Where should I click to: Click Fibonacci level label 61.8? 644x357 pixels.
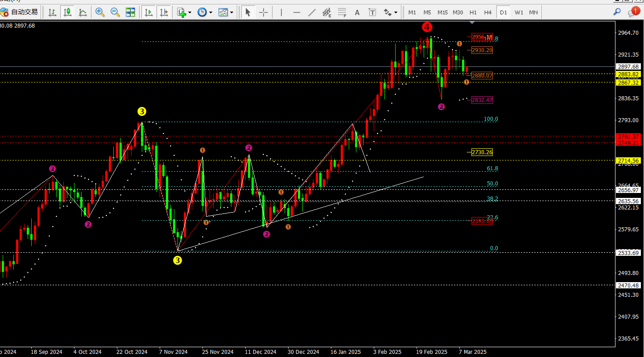492,168
